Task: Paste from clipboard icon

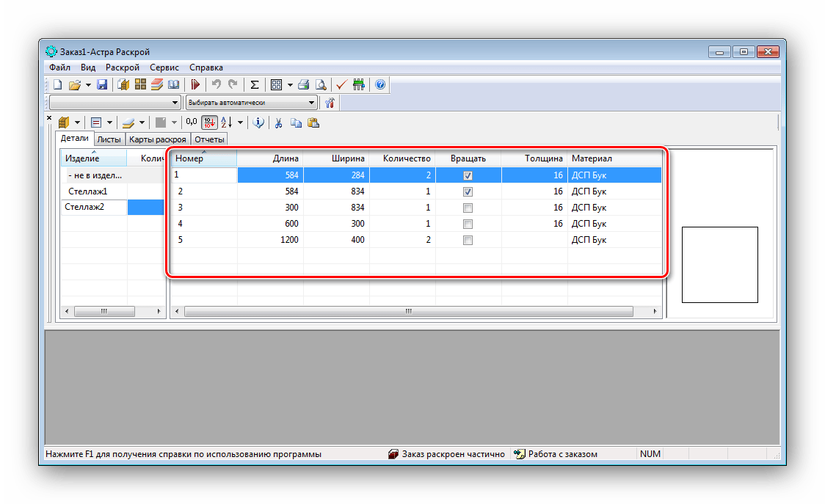Action: coord(313,123)
